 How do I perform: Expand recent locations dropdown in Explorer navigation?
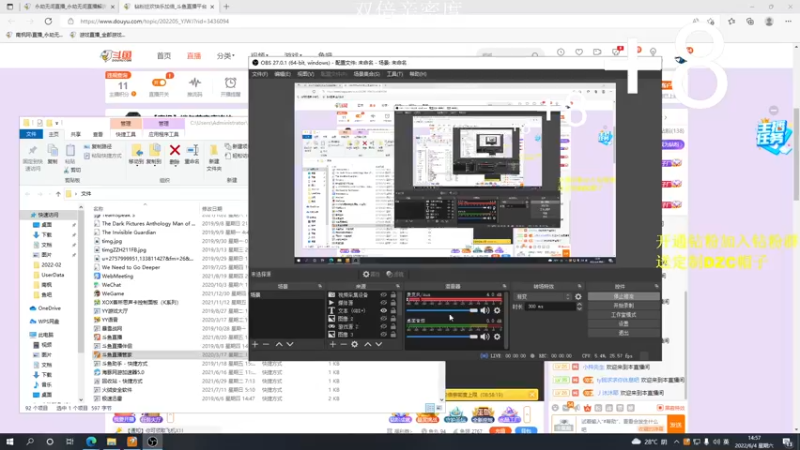(50, 194)
